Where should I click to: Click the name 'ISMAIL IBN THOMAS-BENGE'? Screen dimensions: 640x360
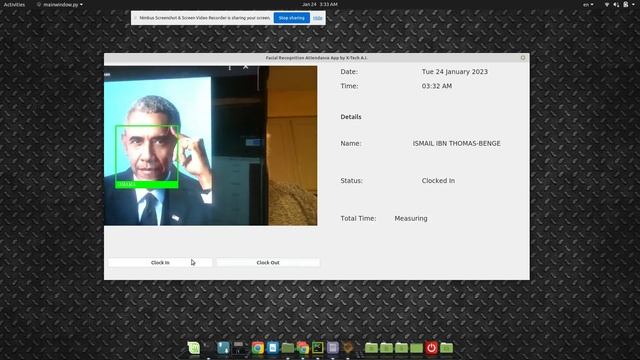point(456,144)
